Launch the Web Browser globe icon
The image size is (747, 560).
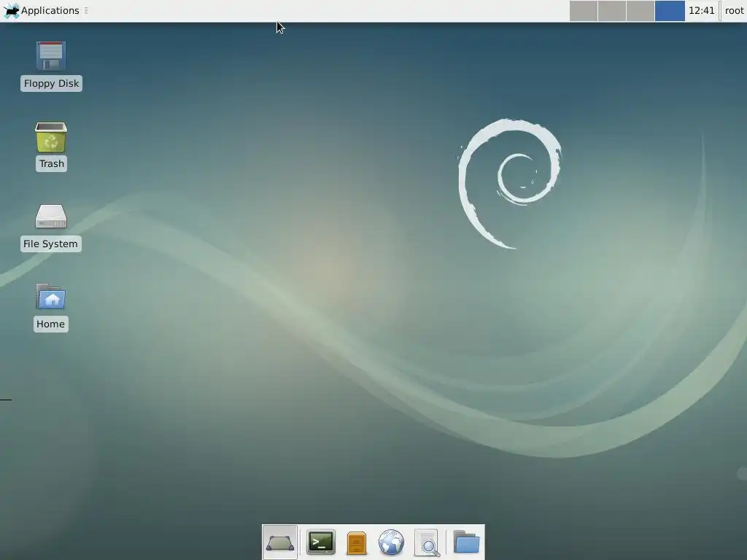(x=391, y=542)
